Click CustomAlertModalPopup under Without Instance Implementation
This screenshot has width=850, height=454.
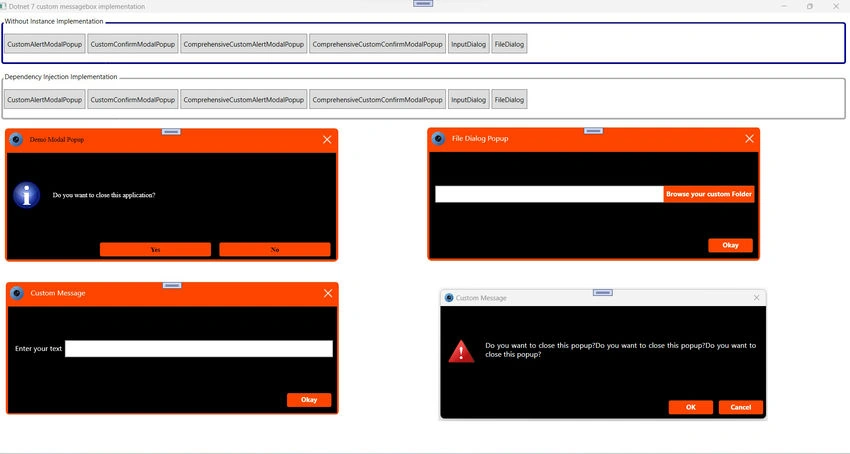click(x=44, y=44)
